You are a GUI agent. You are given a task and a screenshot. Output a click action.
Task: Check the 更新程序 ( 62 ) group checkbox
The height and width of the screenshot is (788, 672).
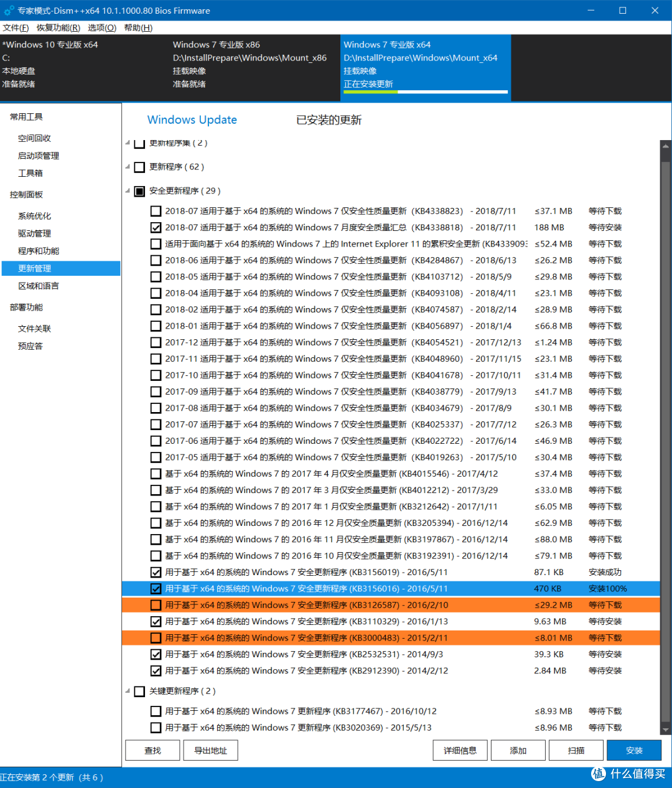point(139,167)
